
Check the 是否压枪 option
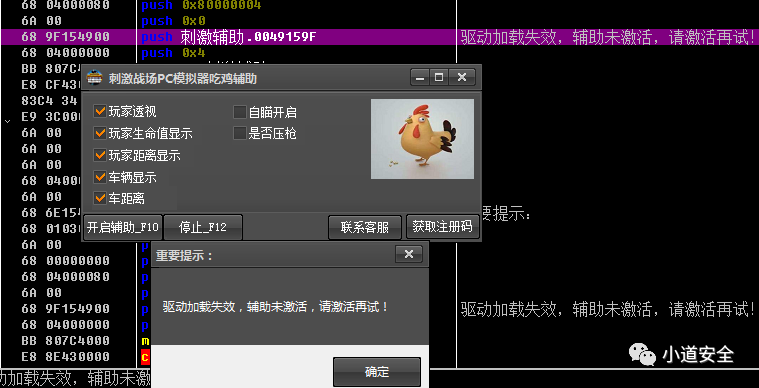click(x=240, y=133)
